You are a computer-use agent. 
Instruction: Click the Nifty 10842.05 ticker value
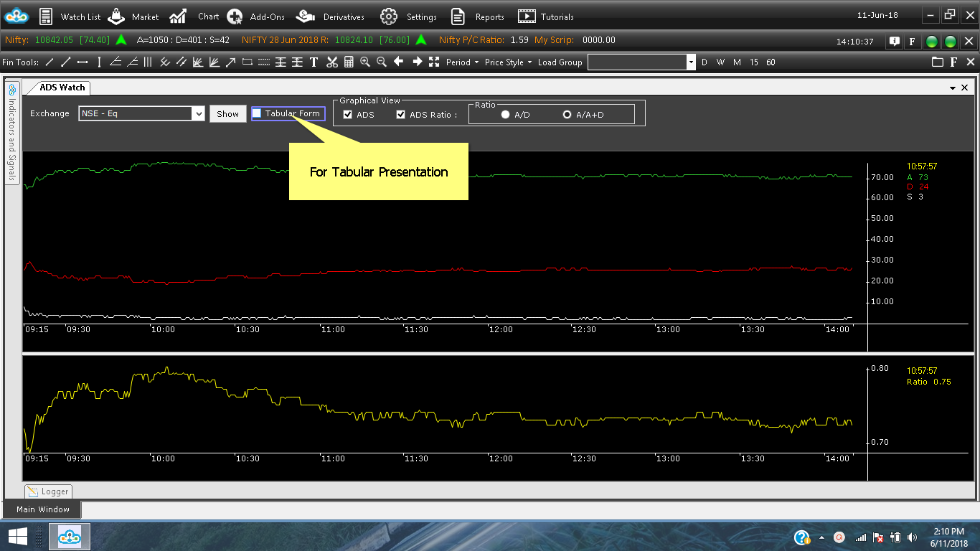click(55, 40)
